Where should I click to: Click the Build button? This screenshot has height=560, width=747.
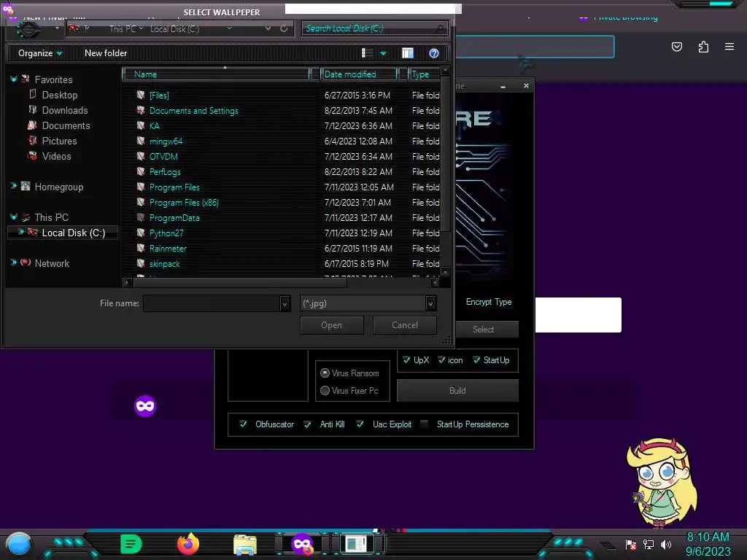[457, 391]
